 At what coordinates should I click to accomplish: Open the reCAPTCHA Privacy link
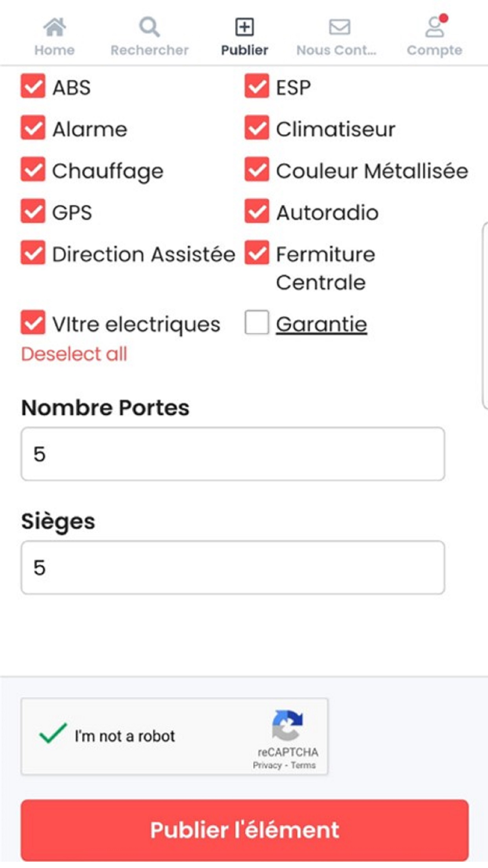click(267, 765)
